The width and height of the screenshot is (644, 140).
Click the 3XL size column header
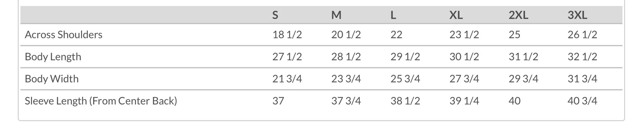(x=577, y=15)
